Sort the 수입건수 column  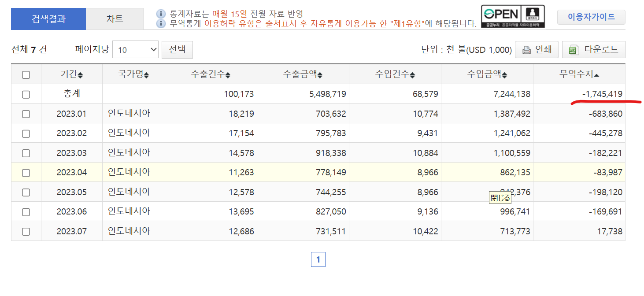click(412, 75)
